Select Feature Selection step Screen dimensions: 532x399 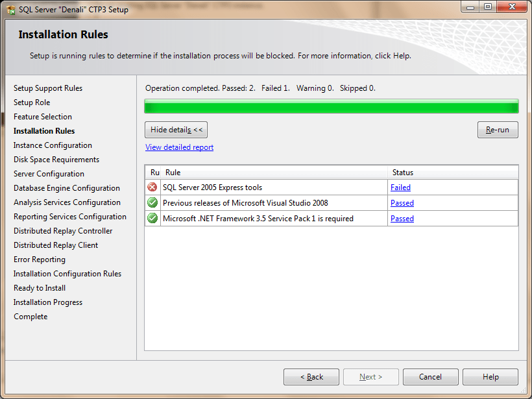tap(43, 117)
